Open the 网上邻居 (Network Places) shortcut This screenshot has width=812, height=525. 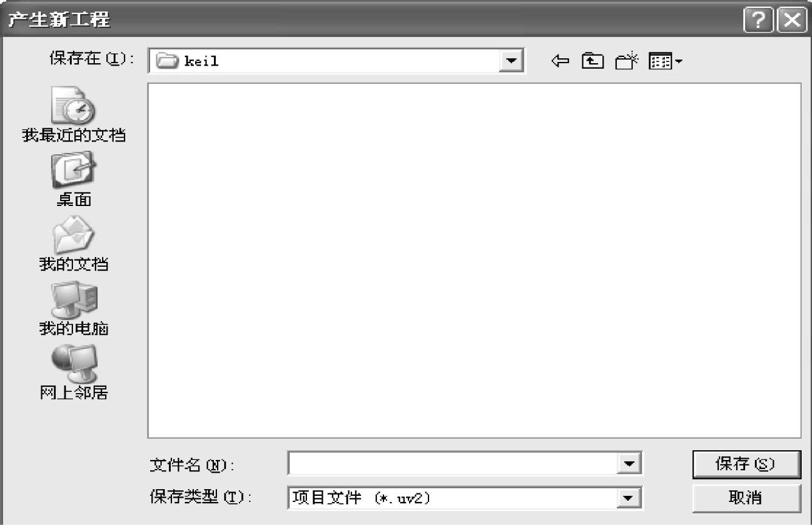[x=74, y=372]
